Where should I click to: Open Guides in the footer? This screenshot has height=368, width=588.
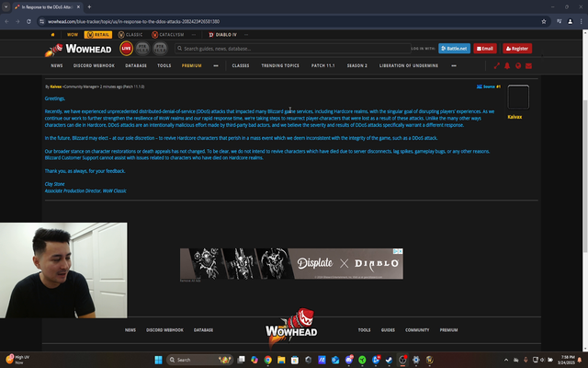coord(388,330)
